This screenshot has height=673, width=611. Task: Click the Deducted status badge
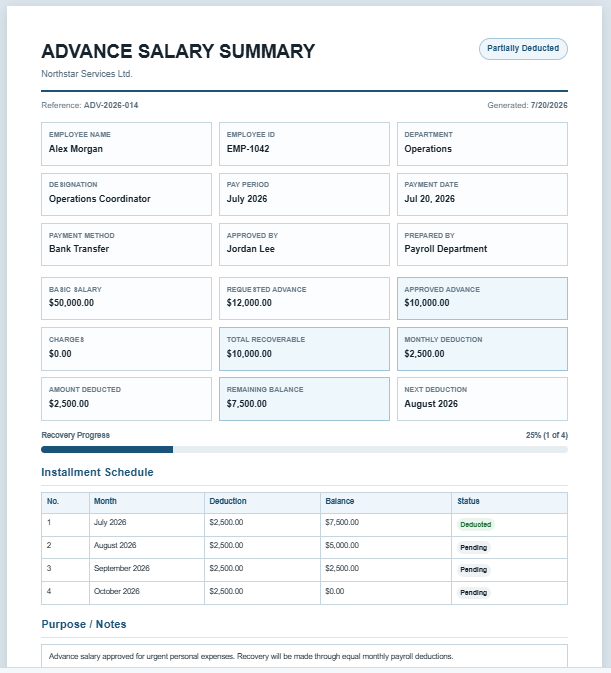click(475, 524)
